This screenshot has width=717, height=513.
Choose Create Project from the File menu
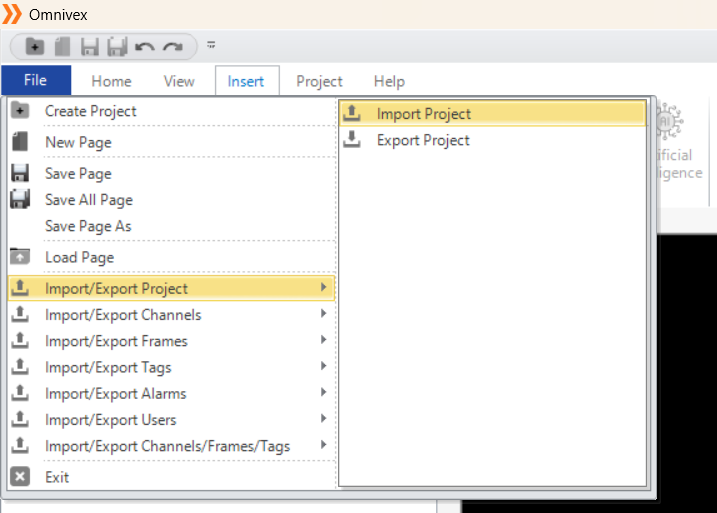[x=171, y=111]
